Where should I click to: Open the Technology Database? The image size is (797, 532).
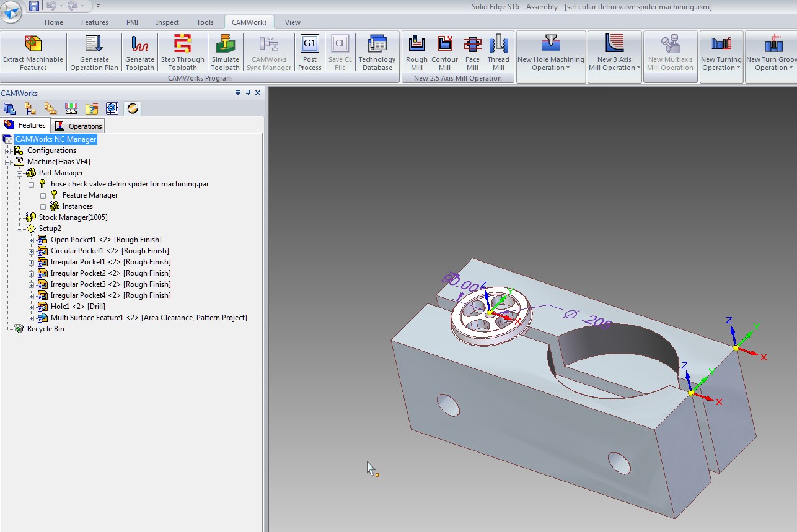pos(377,53)
